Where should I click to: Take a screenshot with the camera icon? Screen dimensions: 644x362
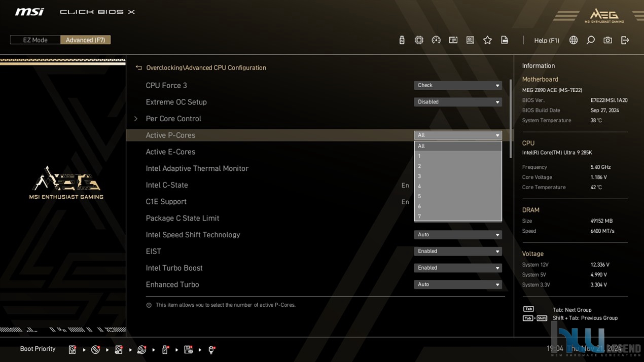607,40
